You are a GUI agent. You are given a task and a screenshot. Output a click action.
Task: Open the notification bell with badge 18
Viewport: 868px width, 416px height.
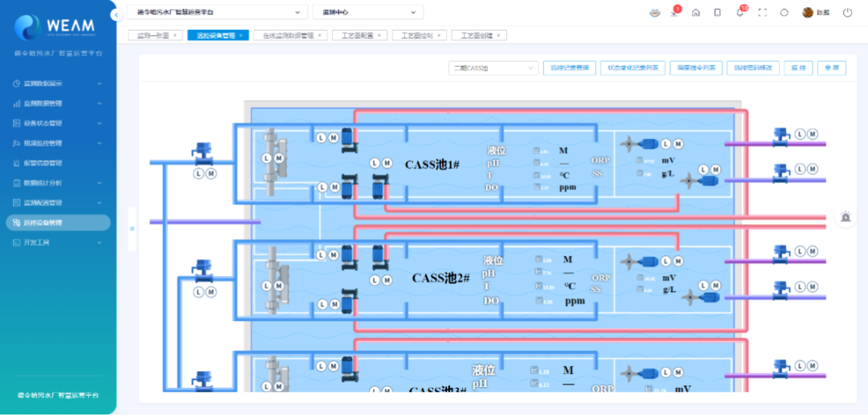point(740,12)
